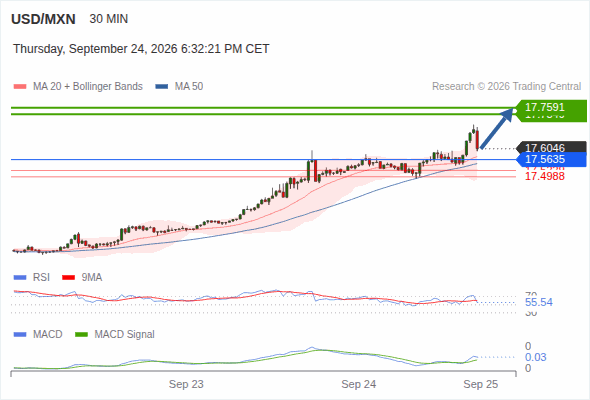590x400 pixels.
Task: Click the MACD 0.03 value label
Action: tap(536, 357)
